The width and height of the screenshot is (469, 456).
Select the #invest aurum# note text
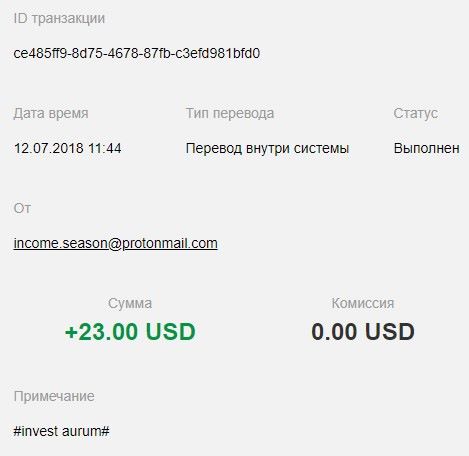[61, 431]
